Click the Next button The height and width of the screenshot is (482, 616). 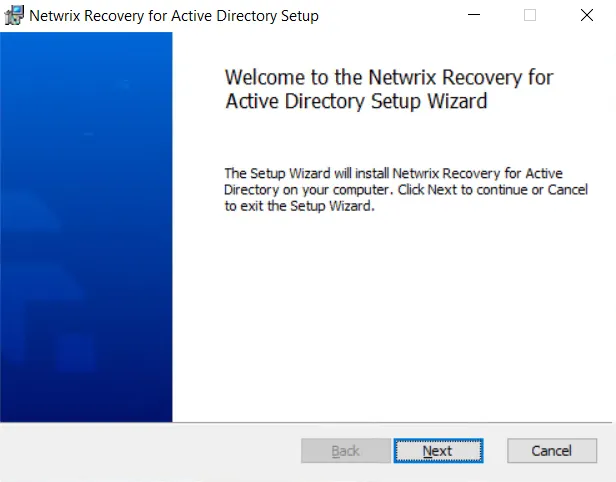438,451
